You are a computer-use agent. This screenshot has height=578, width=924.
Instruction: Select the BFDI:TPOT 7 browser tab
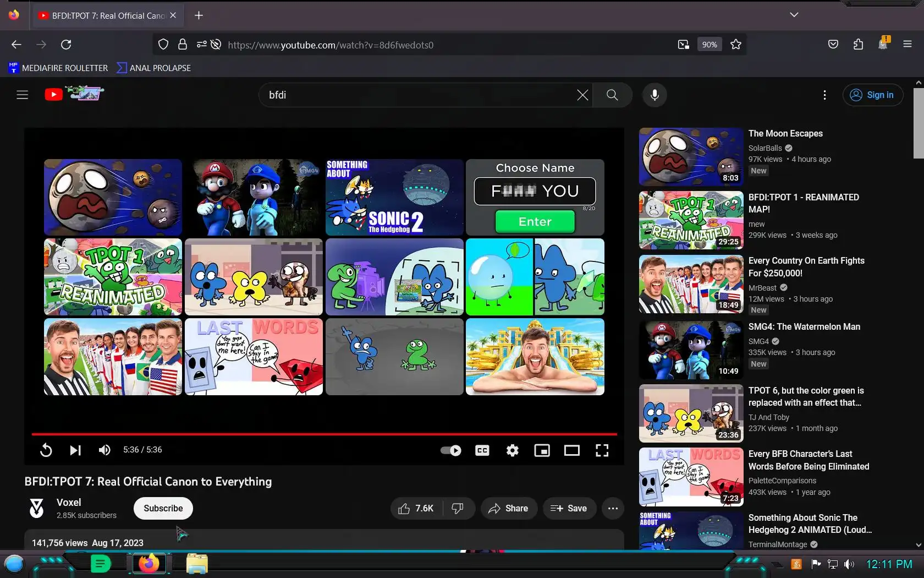pyautogui.click(x=108, y=15)
